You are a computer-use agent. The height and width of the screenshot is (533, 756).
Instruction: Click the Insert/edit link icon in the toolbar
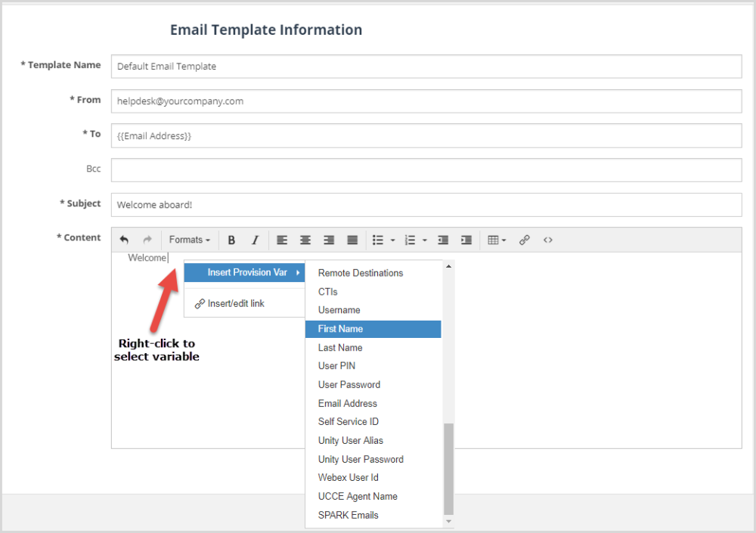click(x=525, y=240)
